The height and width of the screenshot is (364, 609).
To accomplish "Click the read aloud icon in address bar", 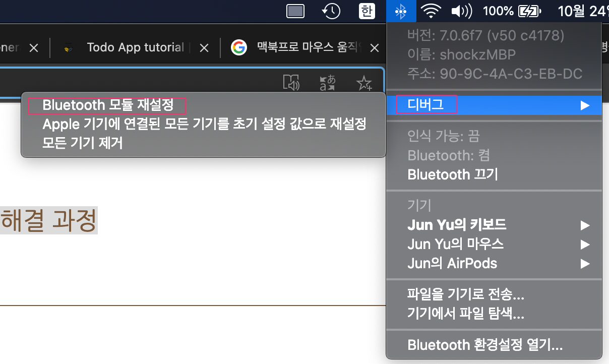I will (x=291, y=83).
